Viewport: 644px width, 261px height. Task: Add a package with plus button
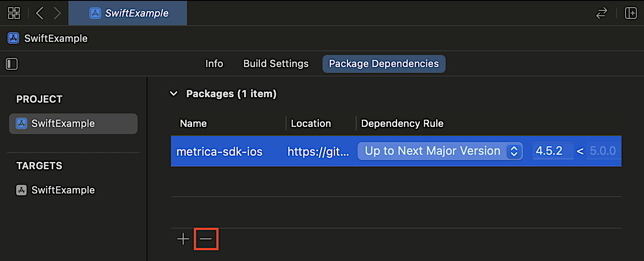click(183, 239)
